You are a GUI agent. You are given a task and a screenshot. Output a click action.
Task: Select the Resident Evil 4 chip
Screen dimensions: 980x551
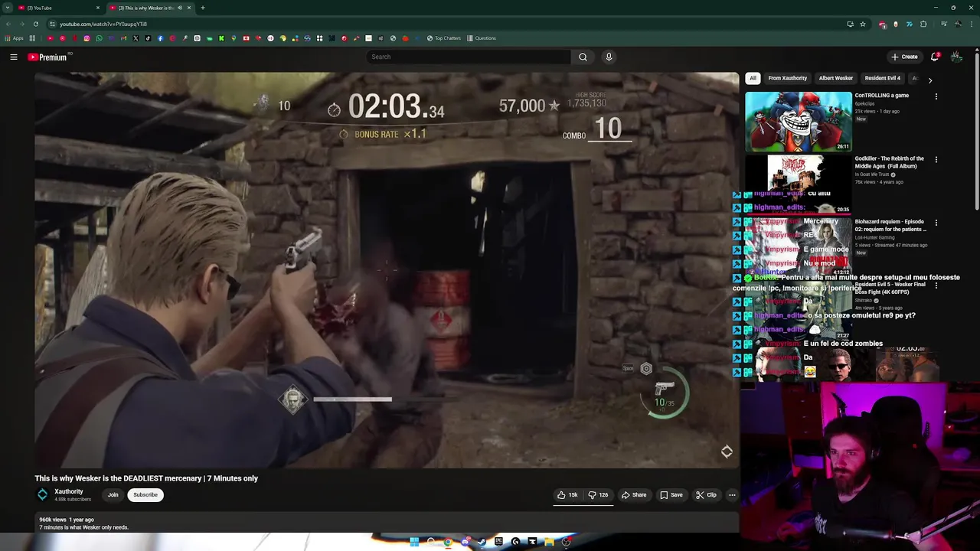point(882,78)
